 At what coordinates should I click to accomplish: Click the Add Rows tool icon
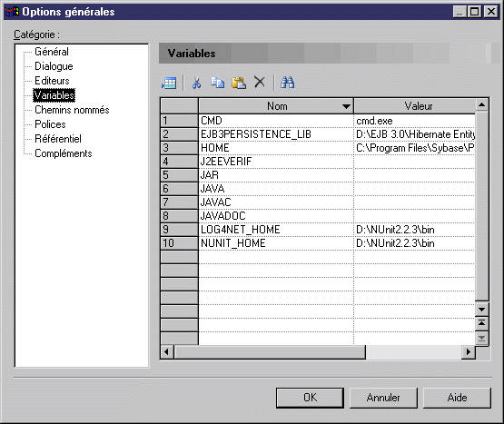coord(169,83)
